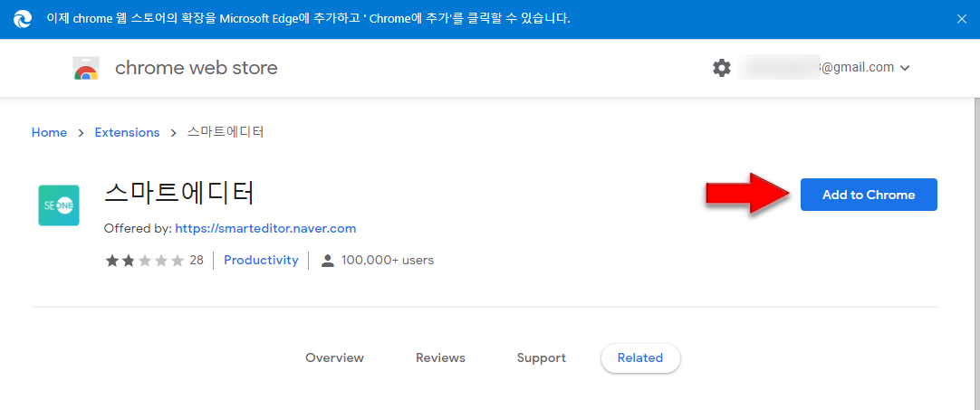
Task: Open the smarteditor.naver.com publisher link
Action: click(265, 229)
